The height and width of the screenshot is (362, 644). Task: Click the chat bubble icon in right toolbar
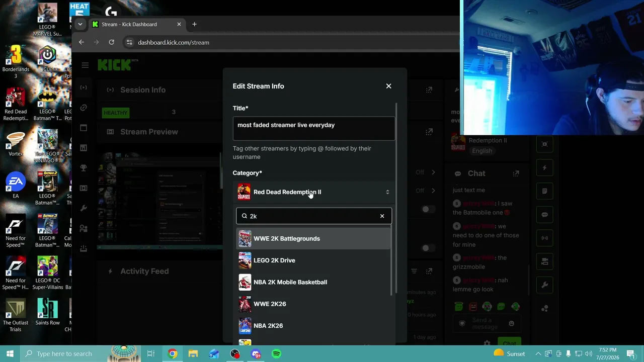544,215
